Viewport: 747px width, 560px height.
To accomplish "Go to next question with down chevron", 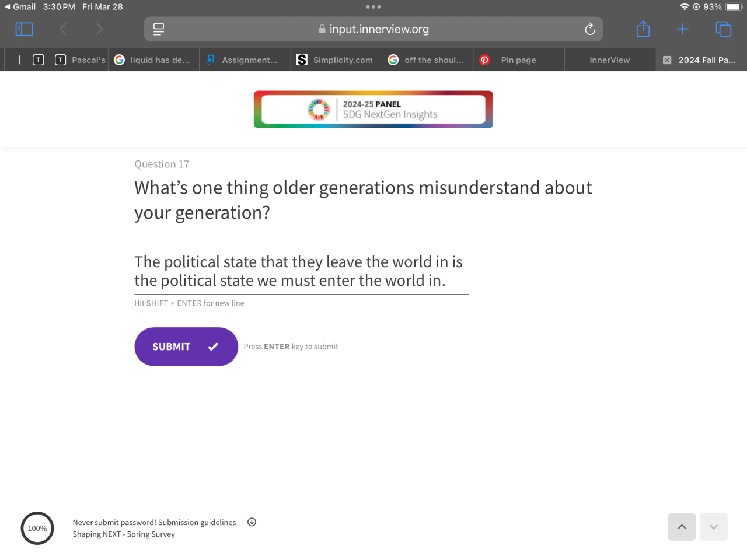I will pyautogui.click(x=714, y=527).
